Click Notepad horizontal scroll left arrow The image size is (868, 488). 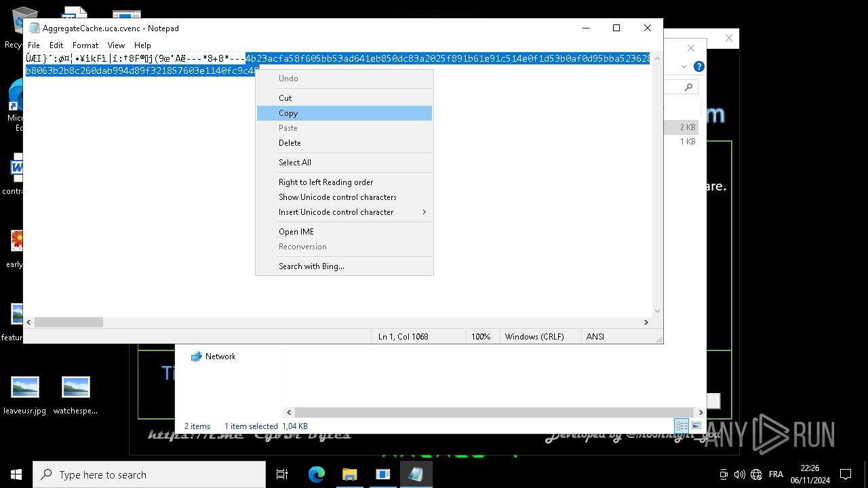coord(28,323)
